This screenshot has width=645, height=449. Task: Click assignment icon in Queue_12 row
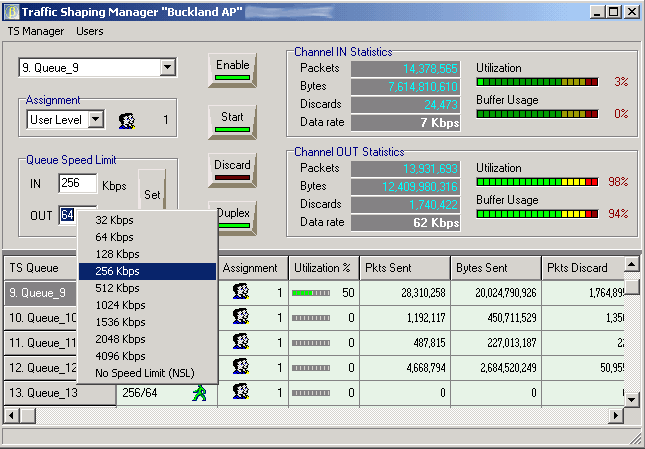click(x=240, y=366)
